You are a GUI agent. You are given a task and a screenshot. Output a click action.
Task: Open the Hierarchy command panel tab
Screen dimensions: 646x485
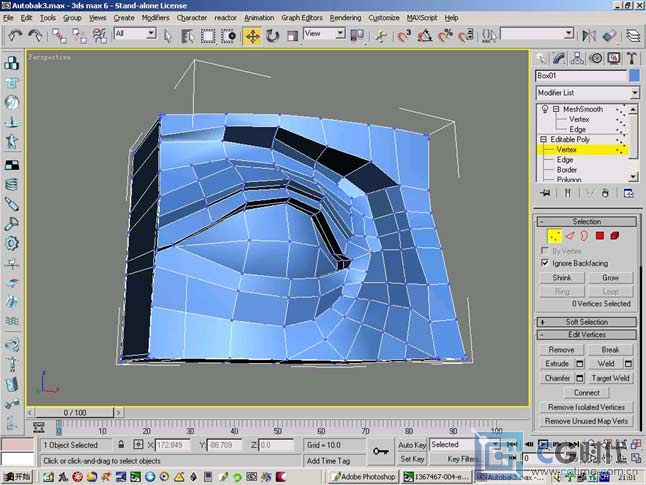(577, 59)
